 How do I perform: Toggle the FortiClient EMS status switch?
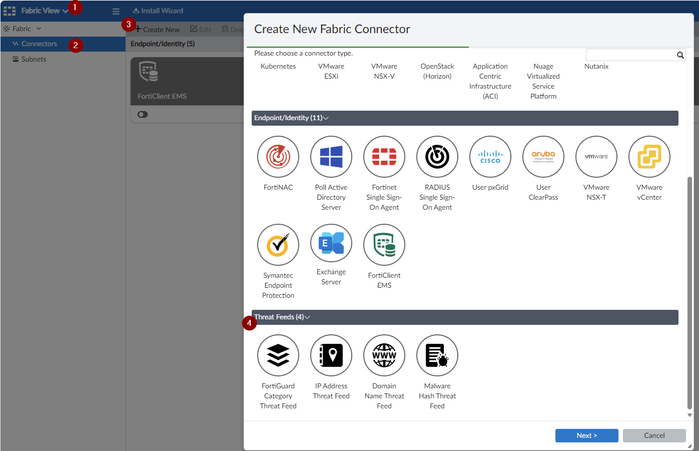[x=142, y=115]
